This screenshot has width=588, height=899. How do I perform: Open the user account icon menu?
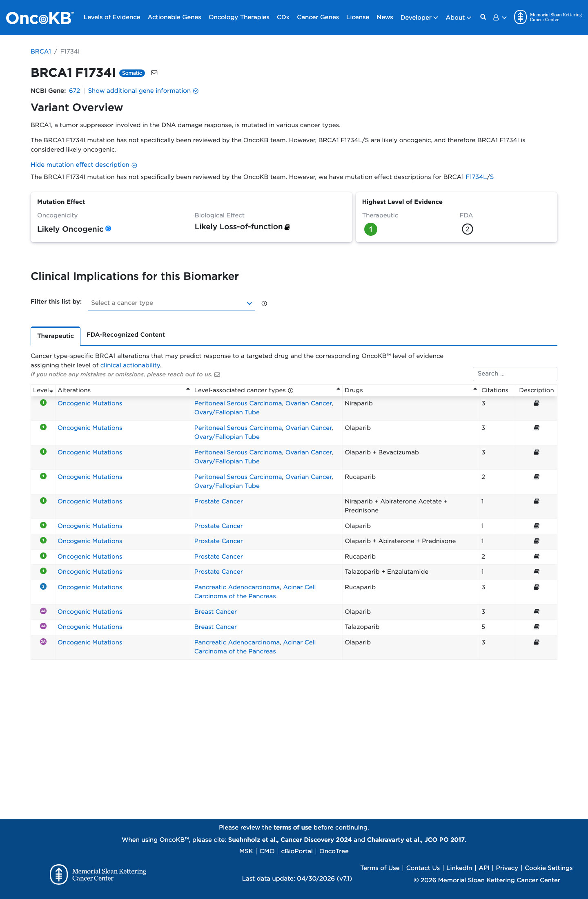pyautogui.click(x=500, y=18)
